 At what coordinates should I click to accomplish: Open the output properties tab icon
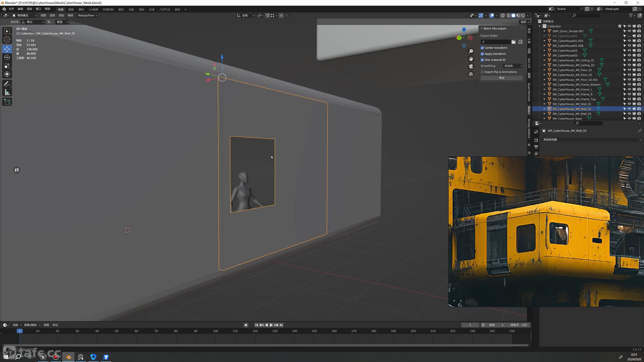(x=536, y=147)
